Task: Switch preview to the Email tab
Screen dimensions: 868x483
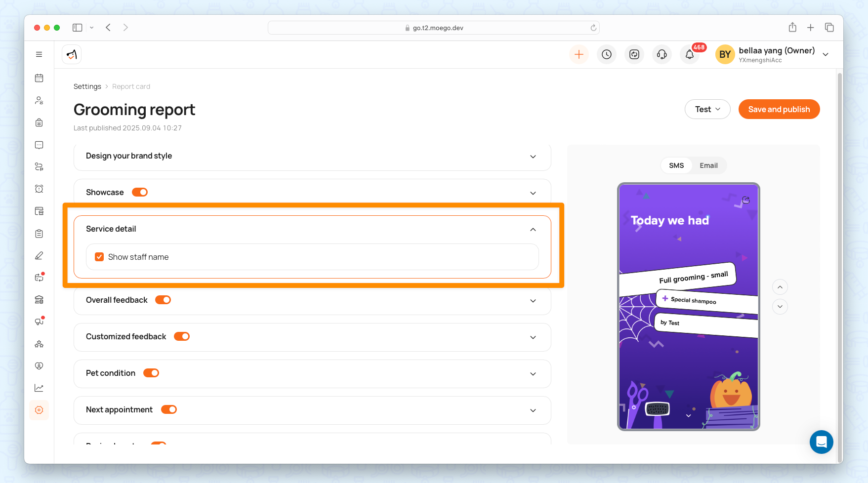Action: tap(708, 165)
